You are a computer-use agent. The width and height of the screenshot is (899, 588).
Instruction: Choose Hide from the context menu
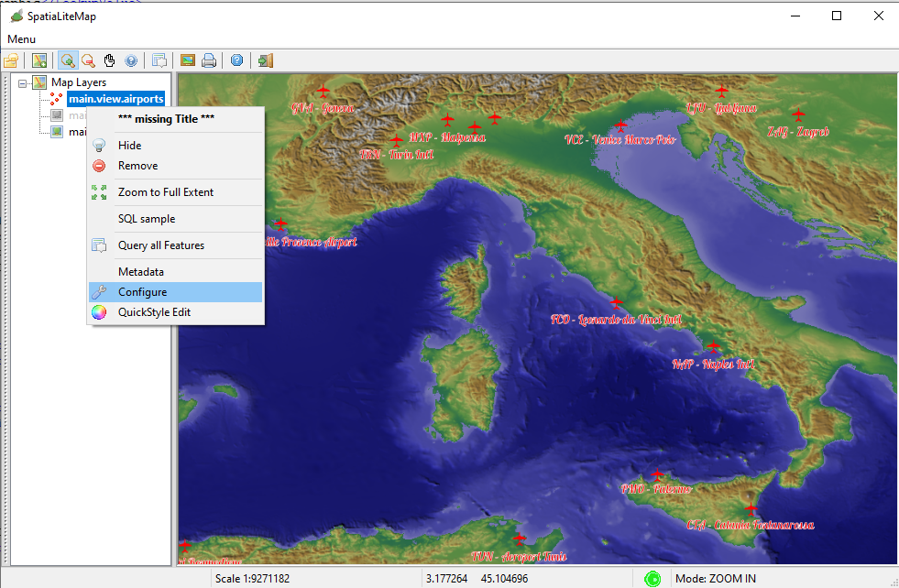175,146
